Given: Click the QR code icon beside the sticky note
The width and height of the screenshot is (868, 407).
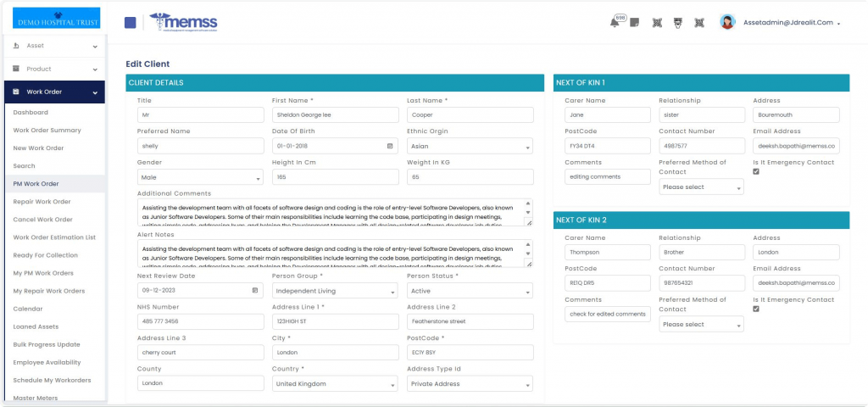Looking at the screenshot, I should (x=657, y=23).
